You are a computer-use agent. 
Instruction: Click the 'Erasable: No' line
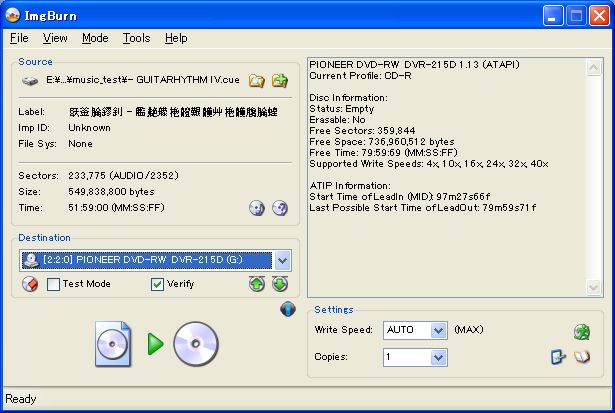337,120
